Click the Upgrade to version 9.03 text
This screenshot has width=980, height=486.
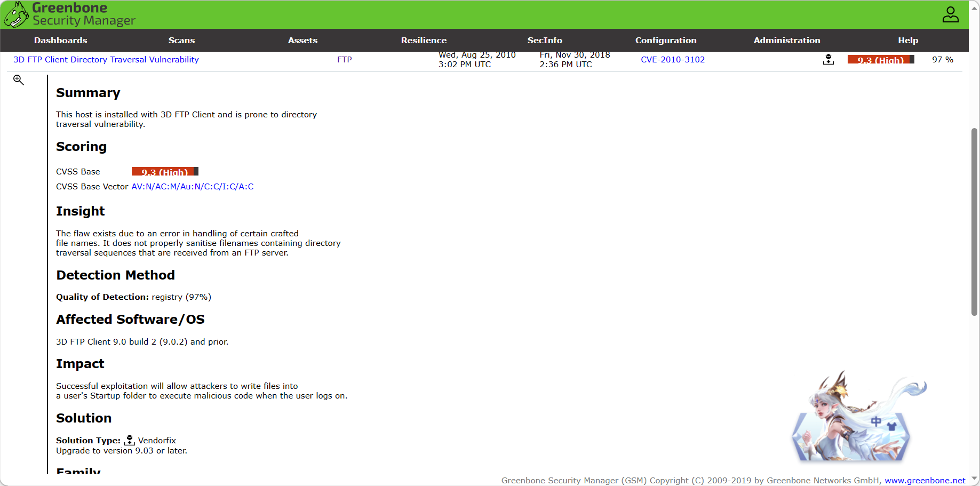[122, 451]
